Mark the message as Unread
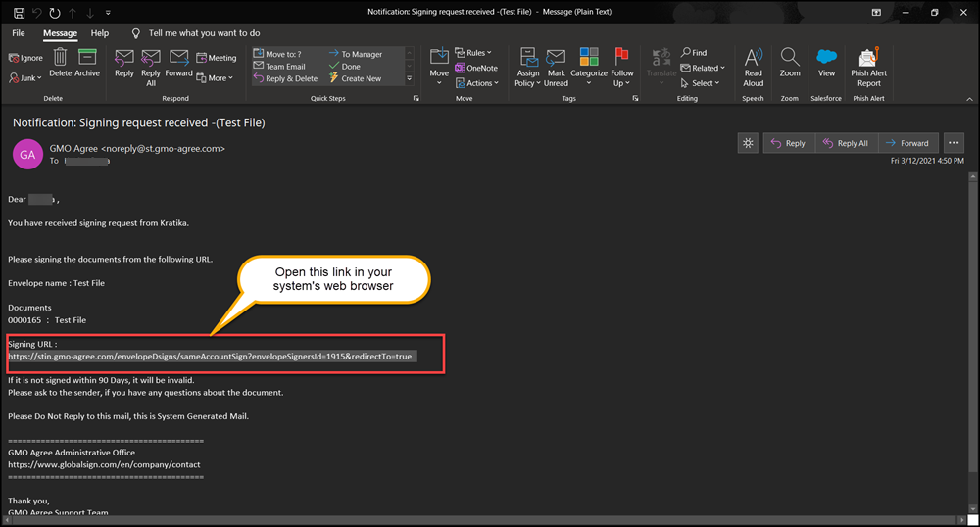 pyautogui.click(x=556, y=67)
